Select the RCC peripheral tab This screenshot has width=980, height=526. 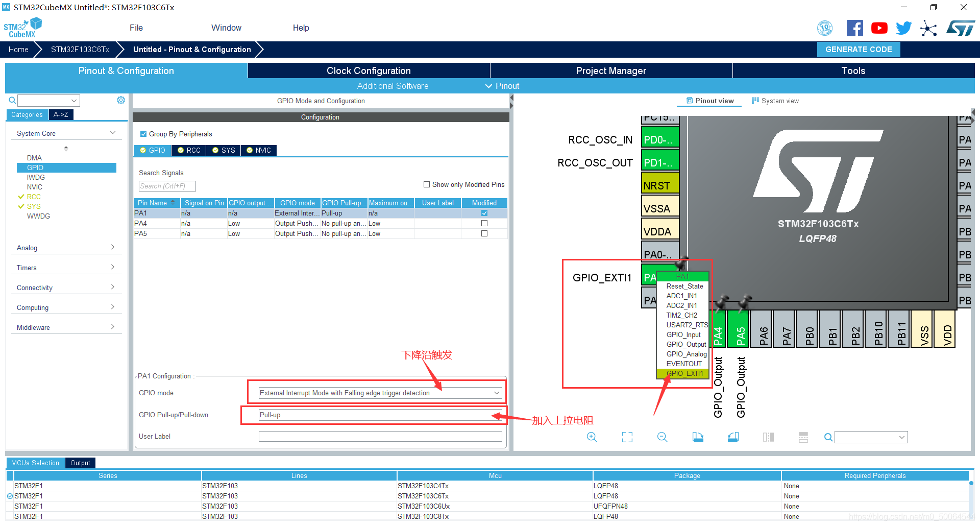coord(188,150)
